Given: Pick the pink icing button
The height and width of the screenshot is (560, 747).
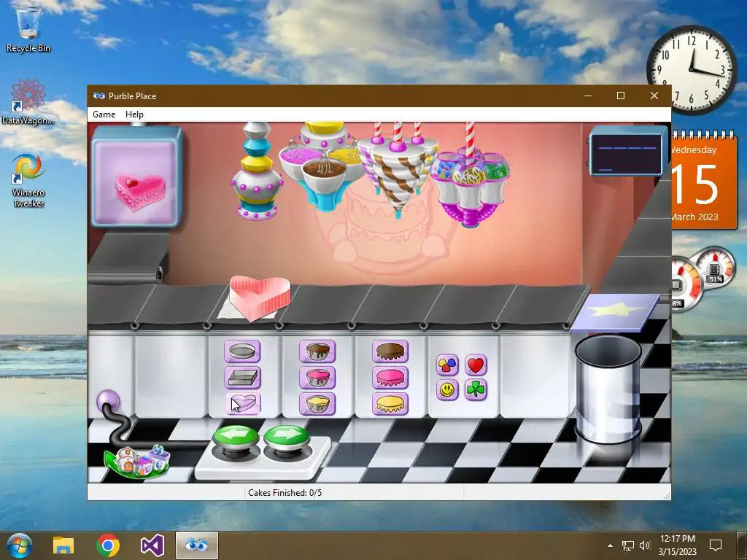Looking at the screenshot, I should 390,378.
